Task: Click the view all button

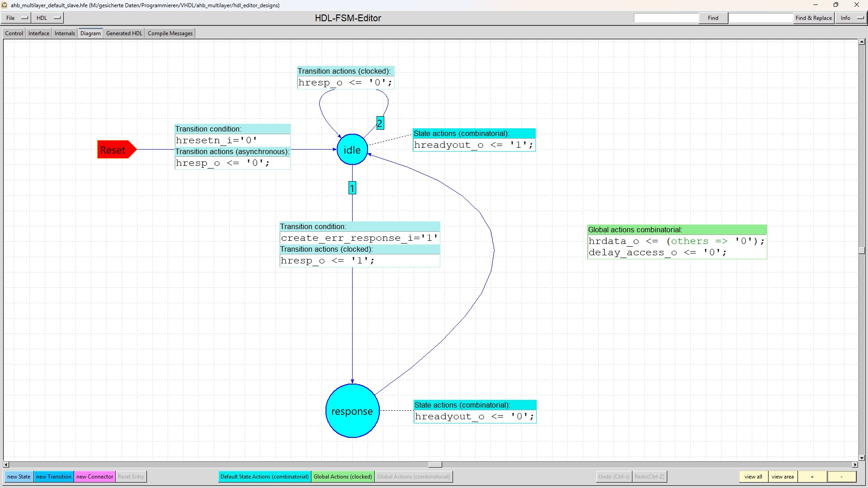Action: pyautogui.click(x=753, y=477)
